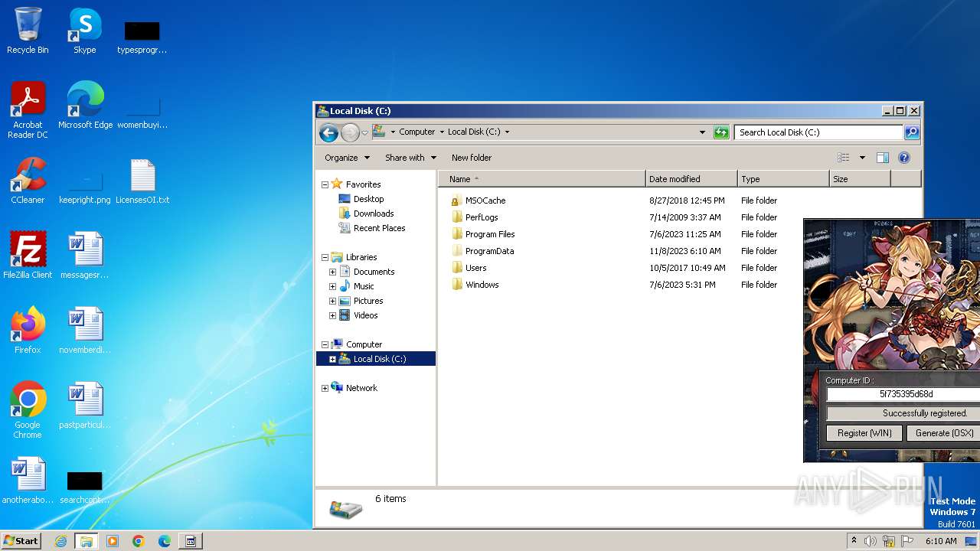Click New folder in the toolbar
Image resolution: width=980 pixels, height=551 pixels.
coord(472,158)
